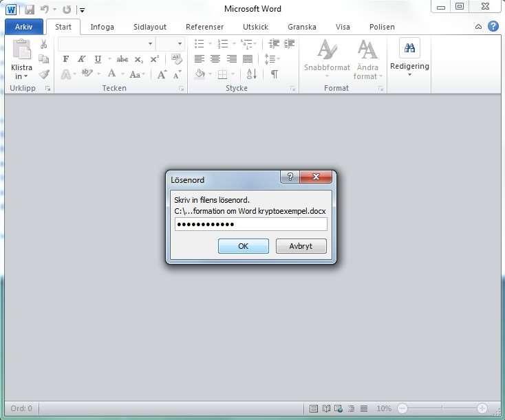Click the Format Painter brush icon
The height and width of the screenshot is (420, 505).
click(x=44, y=74)
